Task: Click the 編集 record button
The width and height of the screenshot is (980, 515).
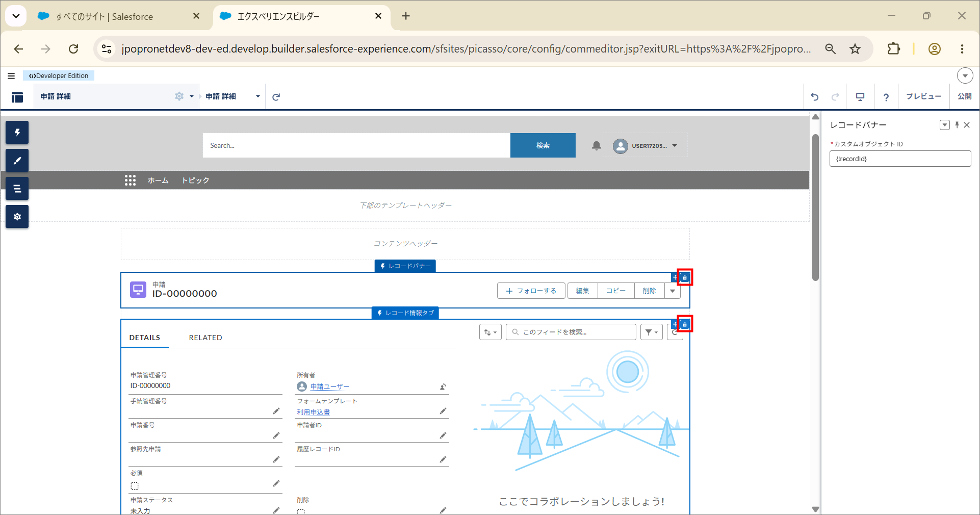Action: pos(583,291)
